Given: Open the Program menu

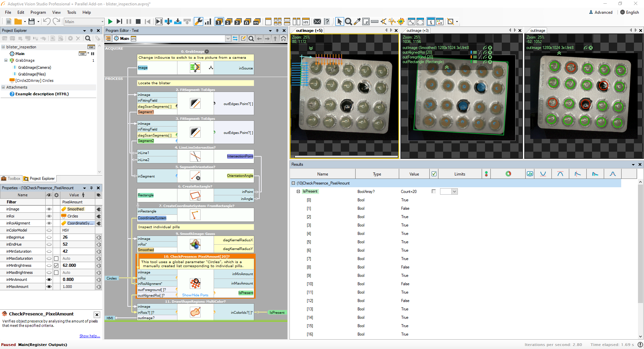Looking at the screenshot, I should pos(38,12).
